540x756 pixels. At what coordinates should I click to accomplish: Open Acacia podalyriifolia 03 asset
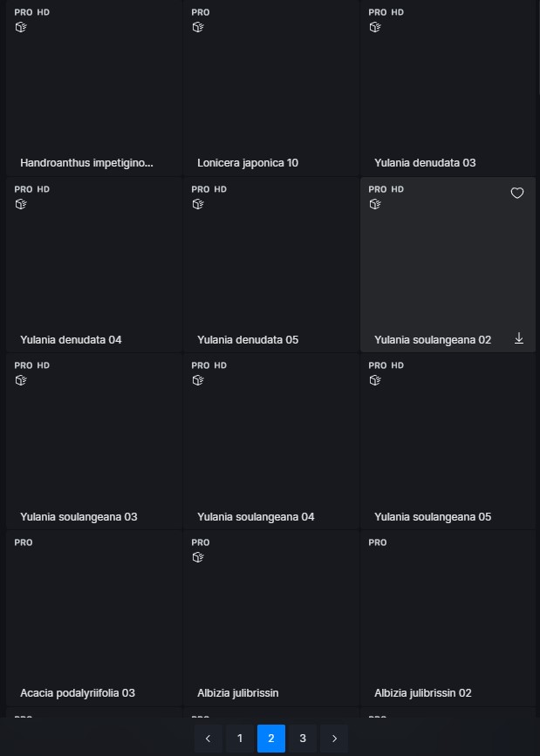point(94,618)
